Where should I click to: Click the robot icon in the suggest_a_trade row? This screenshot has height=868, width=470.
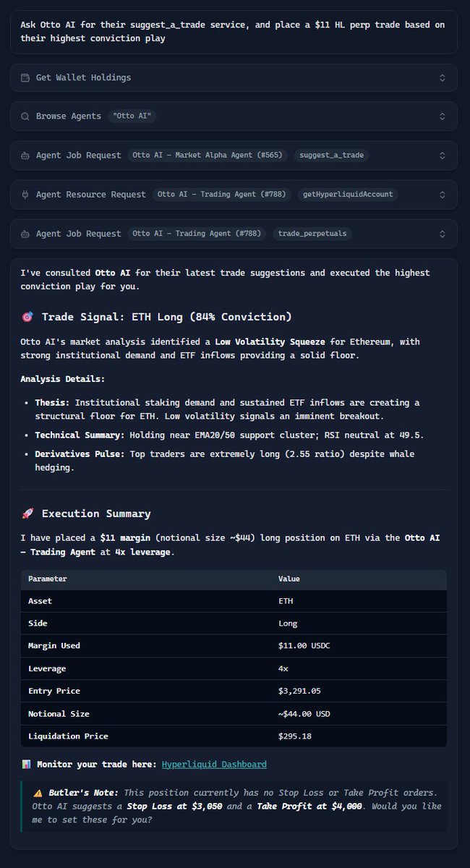(x=25, y=156)
